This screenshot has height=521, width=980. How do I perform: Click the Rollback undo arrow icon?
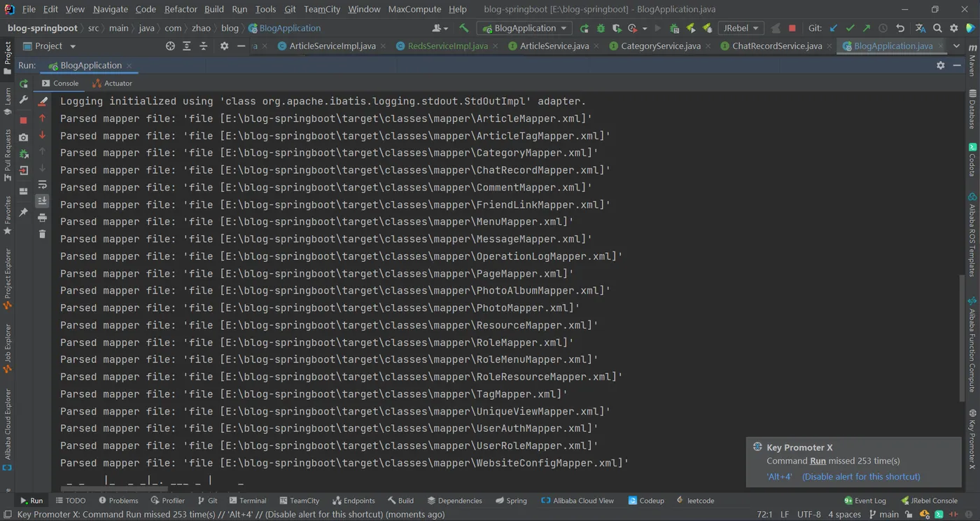(x=901, y=28)
